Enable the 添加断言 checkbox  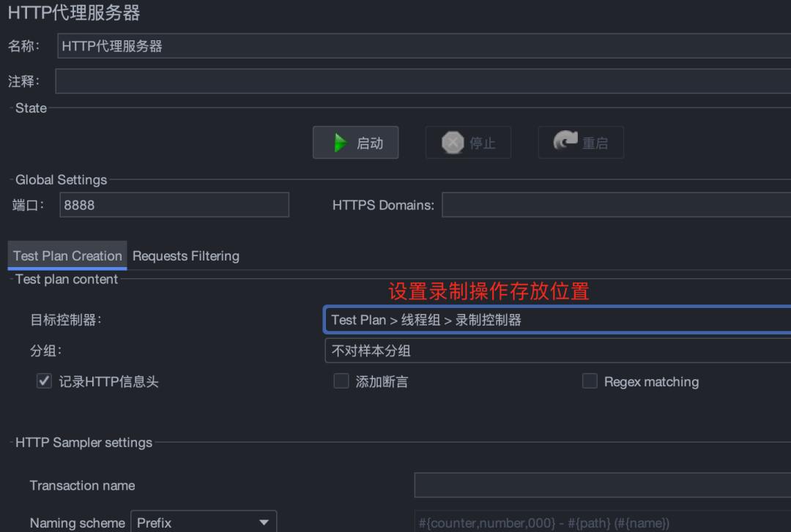pyautogui.click(x=341, y=381)
